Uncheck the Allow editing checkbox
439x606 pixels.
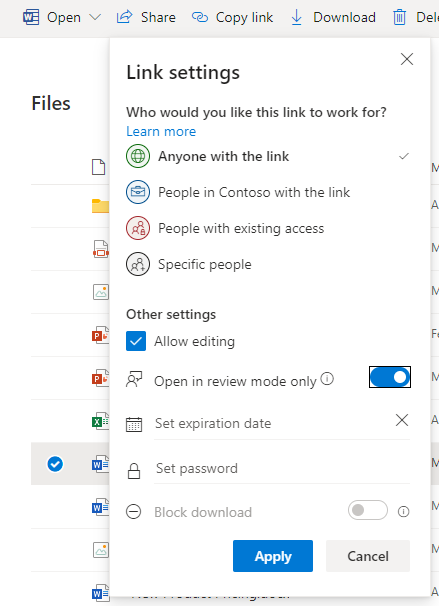[136, 341]
